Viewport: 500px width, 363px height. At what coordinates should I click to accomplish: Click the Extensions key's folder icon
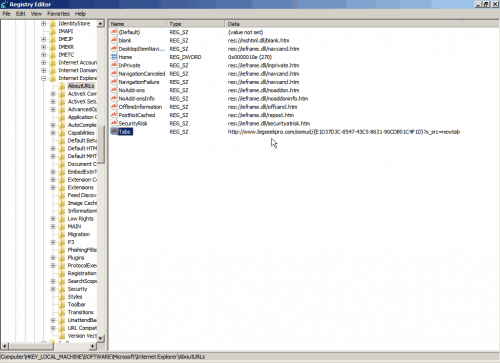point(62,187)
